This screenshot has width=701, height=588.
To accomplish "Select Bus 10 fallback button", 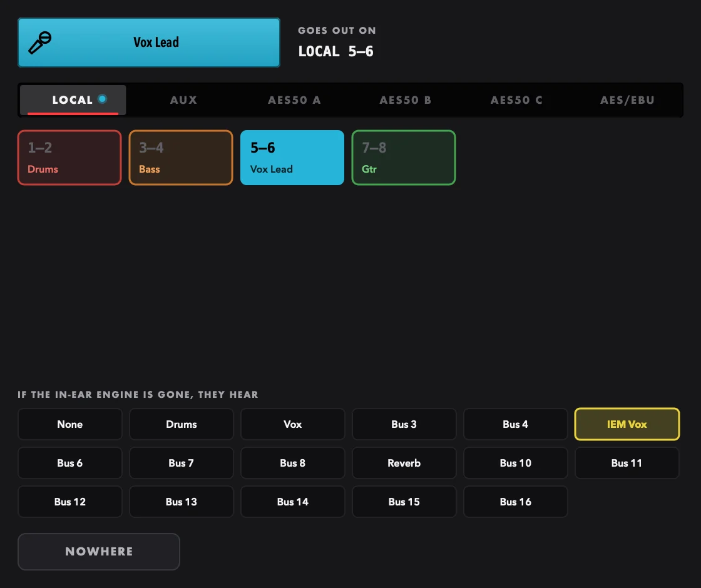I will pos(516,463).
